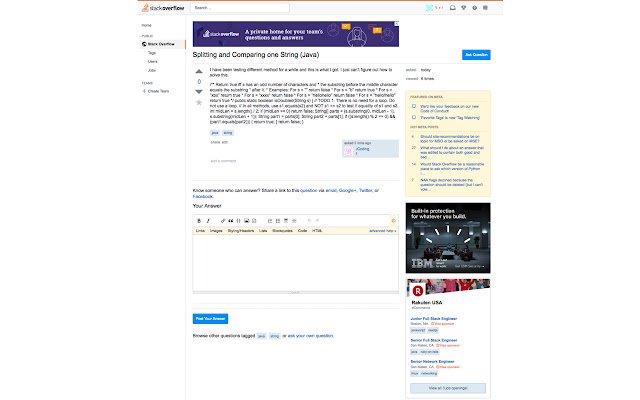Open the help icon in the top bar

click(474, 8)
